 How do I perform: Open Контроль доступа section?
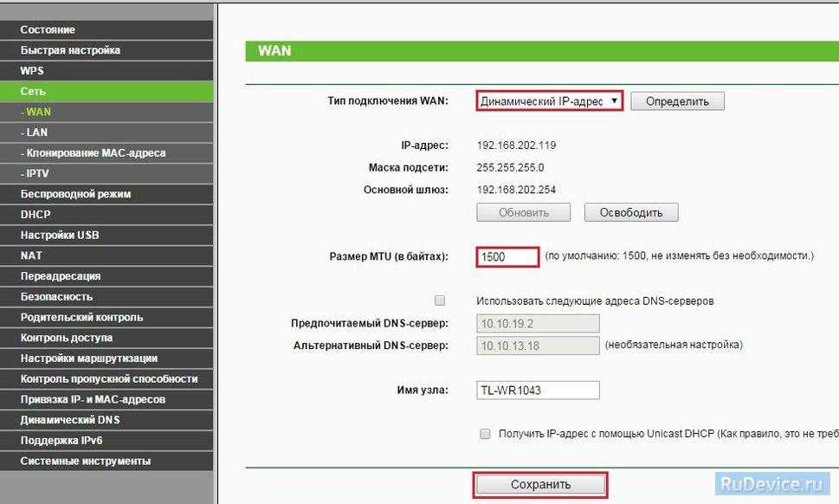click(106, 338)
